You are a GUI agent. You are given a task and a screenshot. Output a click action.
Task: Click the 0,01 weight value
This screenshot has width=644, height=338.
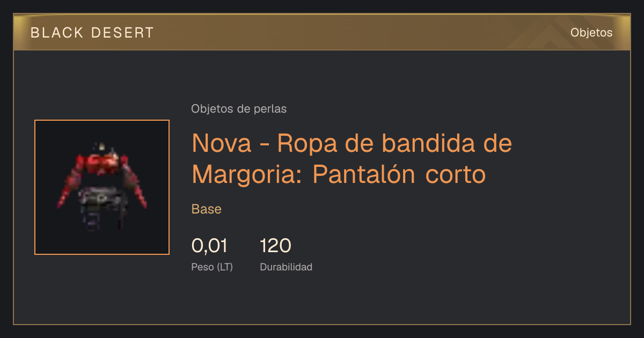tap(209, 246)
